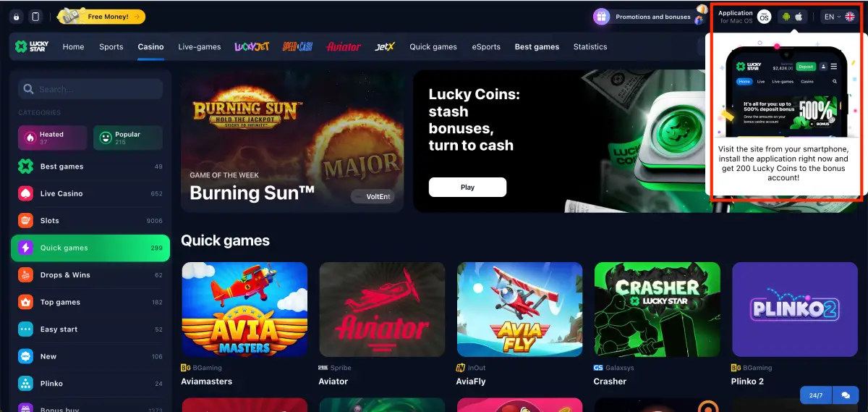Image resolution: width=868 pixels, height=412 pixels.
Task: Expand the EN language dropdown
Action: coord(839,17)
